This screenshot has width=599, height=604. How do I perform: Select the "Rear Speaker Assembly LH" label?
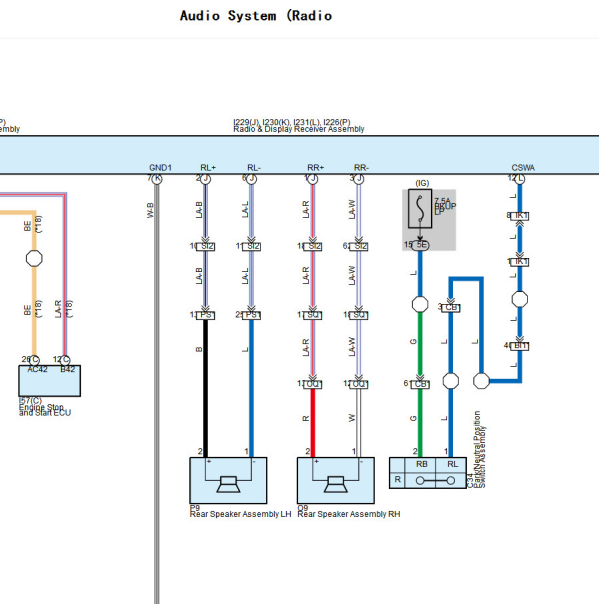[x=240, y=514]
